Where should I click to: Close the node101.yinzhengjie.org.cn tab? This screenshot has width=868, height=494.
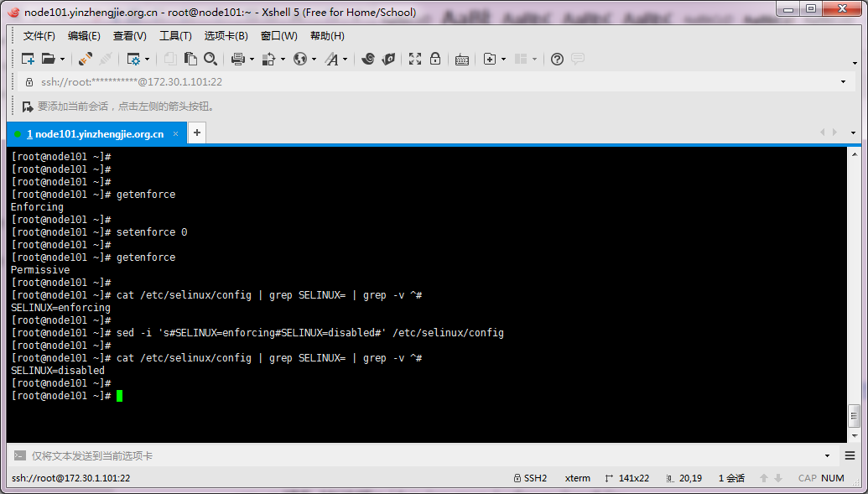[x=175, y=134]
